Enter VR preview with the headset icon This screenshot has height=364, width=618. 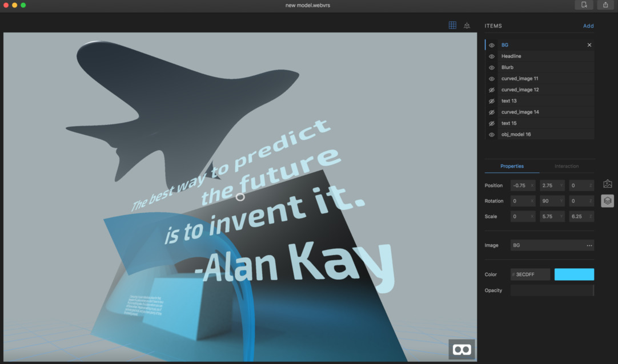[462, 349]
